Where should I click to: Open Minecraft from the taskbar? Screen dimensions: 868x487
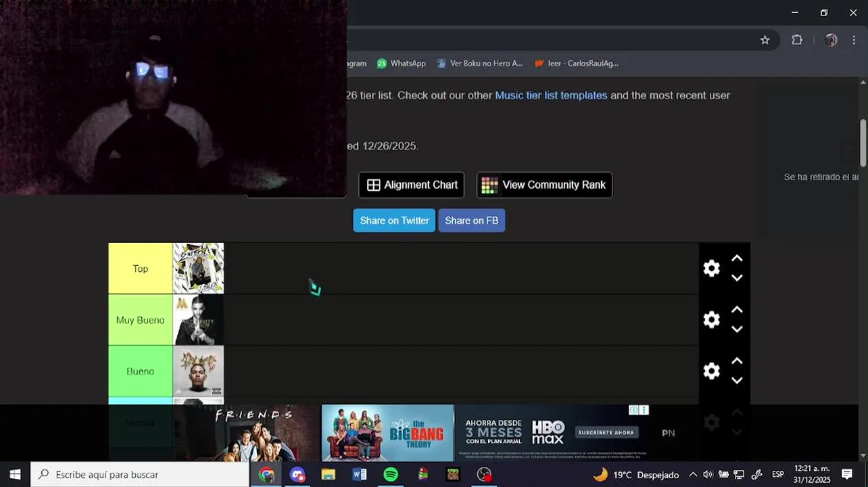(453, 474)
